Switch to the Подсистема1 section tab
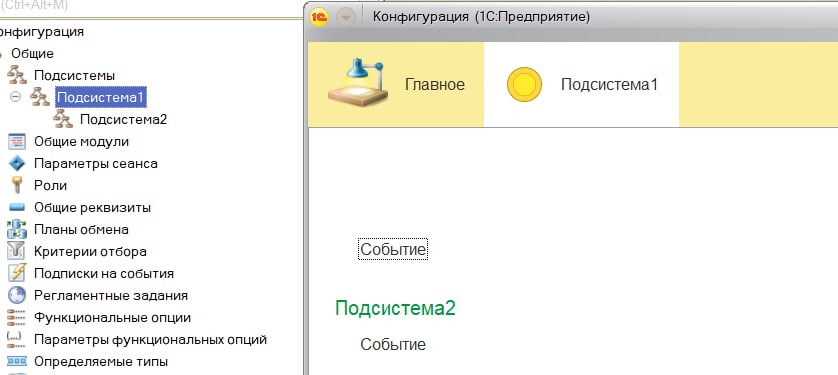 click(581, 84)
